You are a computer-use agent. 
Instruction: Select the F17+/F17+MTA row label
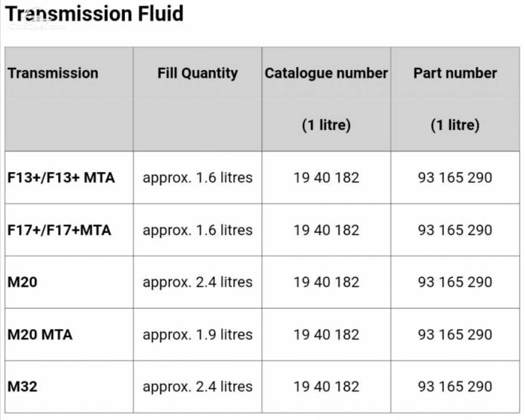[59, 230]
